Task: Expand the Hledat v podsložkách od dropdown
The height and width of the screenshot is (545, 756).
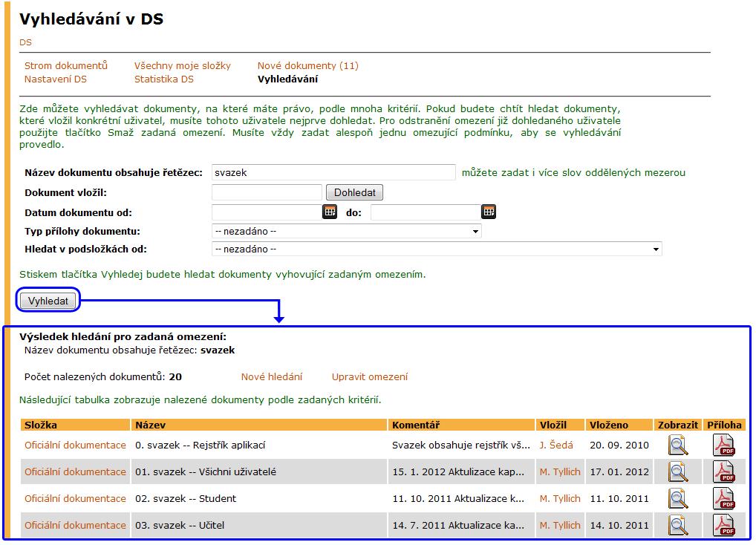Action: pos(437,249)
